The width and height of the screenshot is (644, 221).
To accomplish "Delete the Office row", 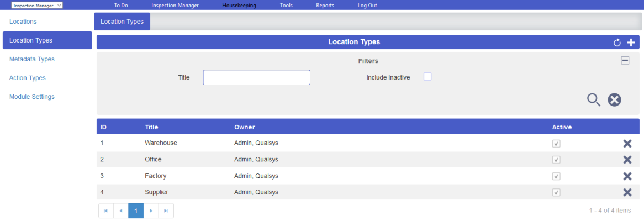I will (x=627, y=160).
